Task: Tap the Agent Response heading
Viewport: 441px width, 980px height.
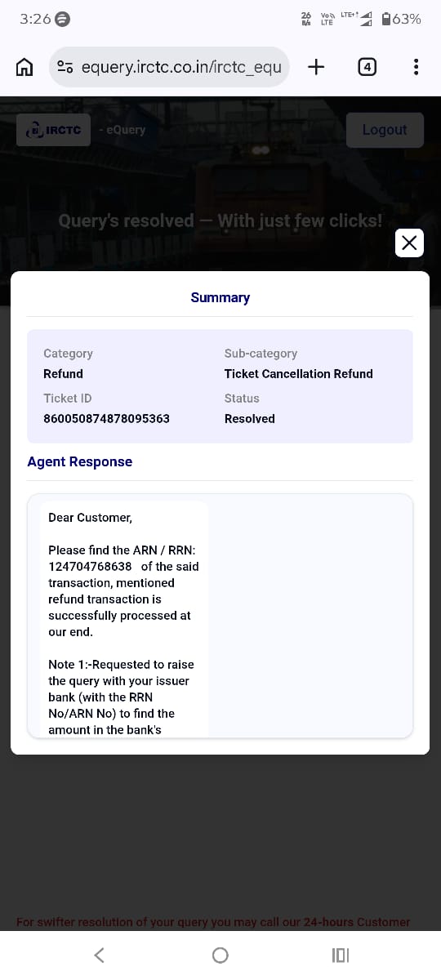Action: click(79, 461)
